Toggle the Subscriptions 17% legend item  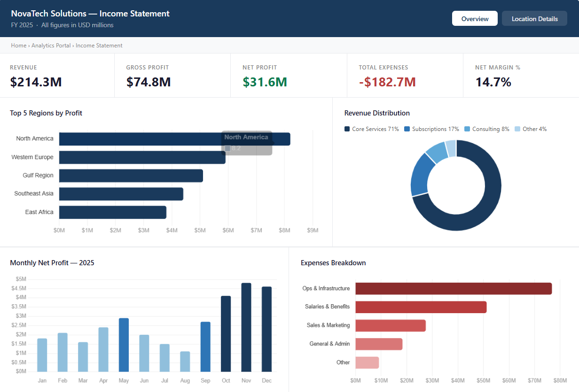(431, 129)
